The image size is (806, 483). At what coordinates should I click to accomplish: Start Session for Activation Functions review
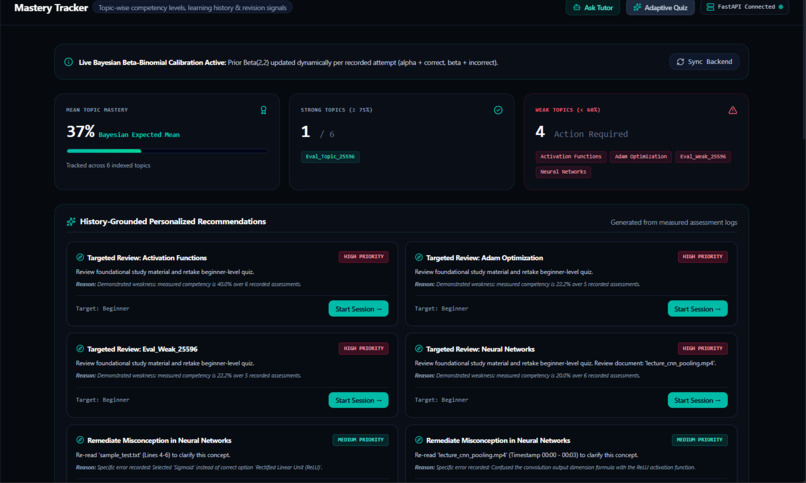point(358,309)
